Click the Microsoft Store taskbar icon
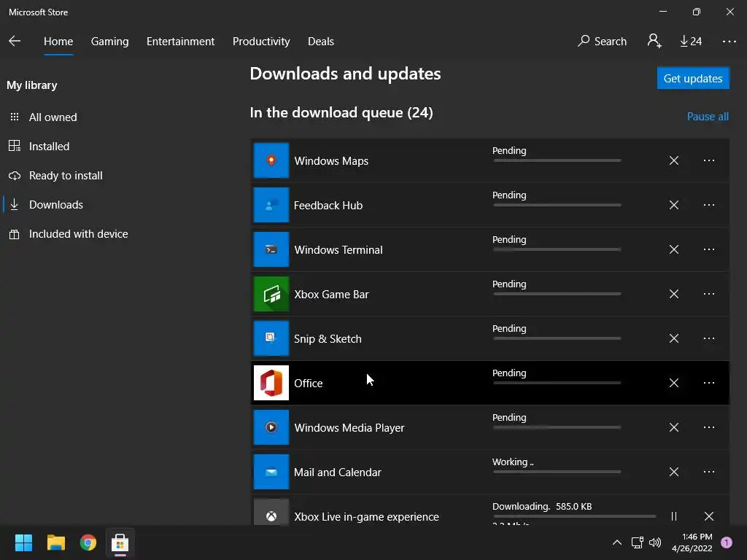747x560 pixels. coord(120,542)
